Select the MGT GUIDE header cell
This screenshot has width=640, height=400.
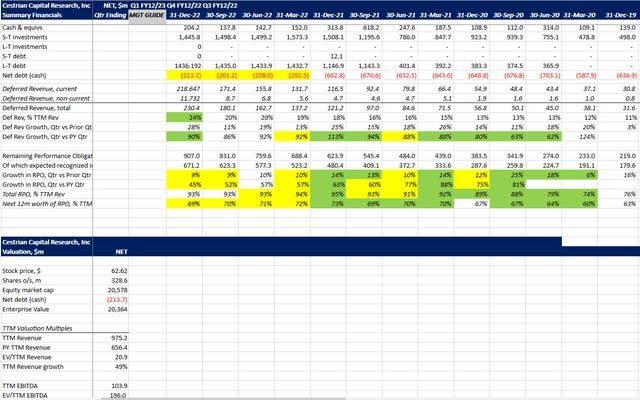[x=147, y=15]
